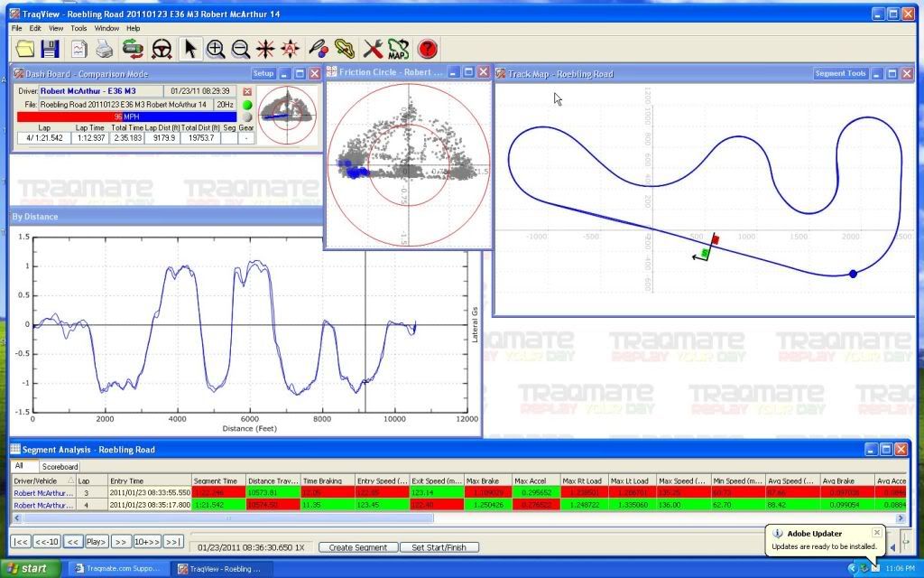The width and height of the screenshot is (924, 578).
Task: Open the File menu
Action: 16,28
